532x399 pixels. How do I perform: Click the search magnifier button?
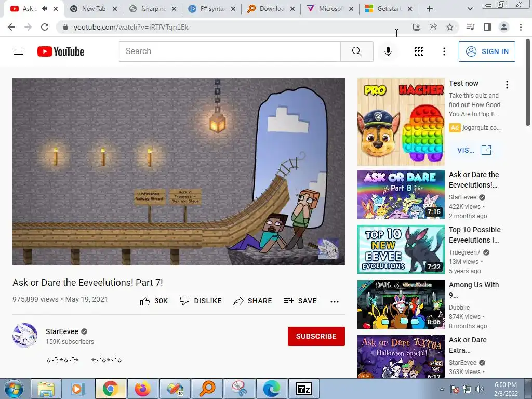356,51
